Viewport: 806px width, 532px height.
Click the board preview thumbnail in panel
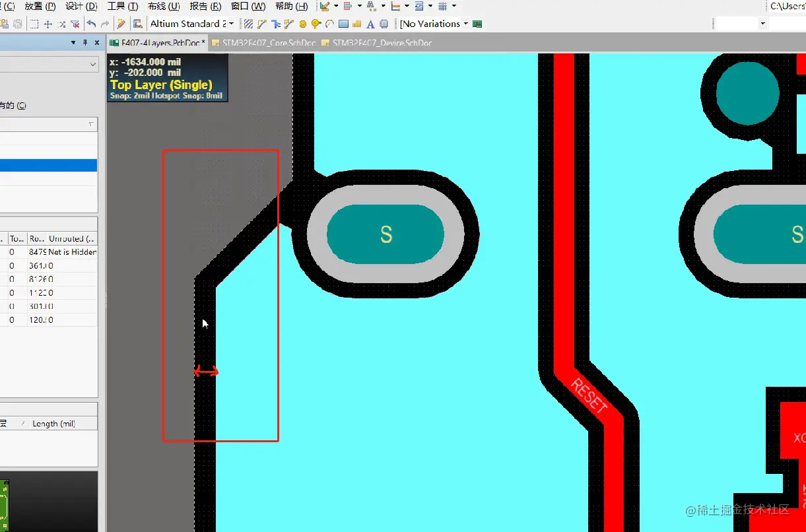(49, 501)
